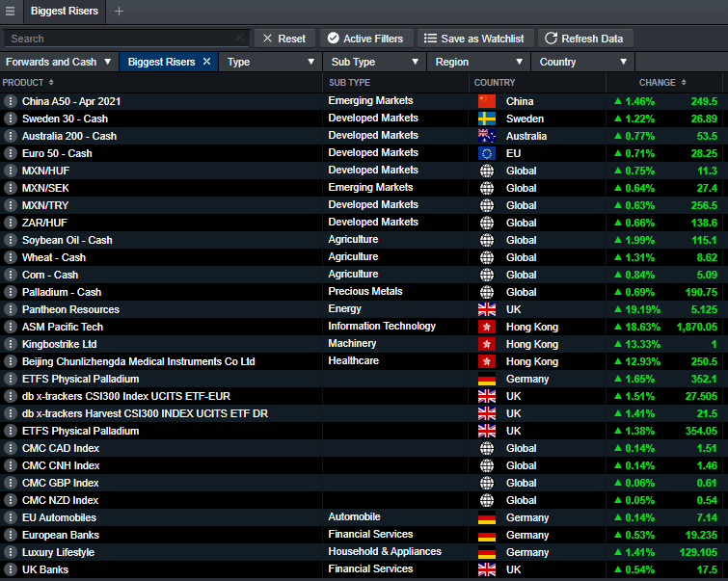The height and width of the screenshot is (581, 728).
Task: Open the Country filter dropdown
Action: coord(582,62)
